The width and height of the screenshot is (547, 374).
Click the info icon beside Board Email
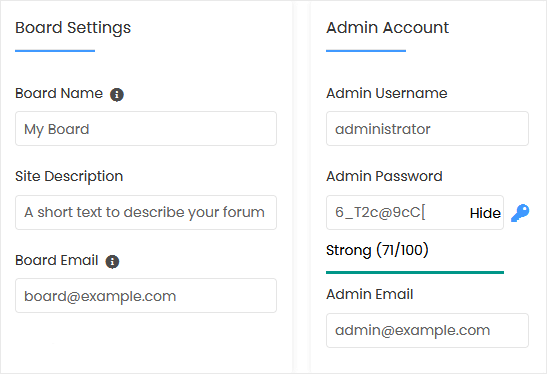112,262
